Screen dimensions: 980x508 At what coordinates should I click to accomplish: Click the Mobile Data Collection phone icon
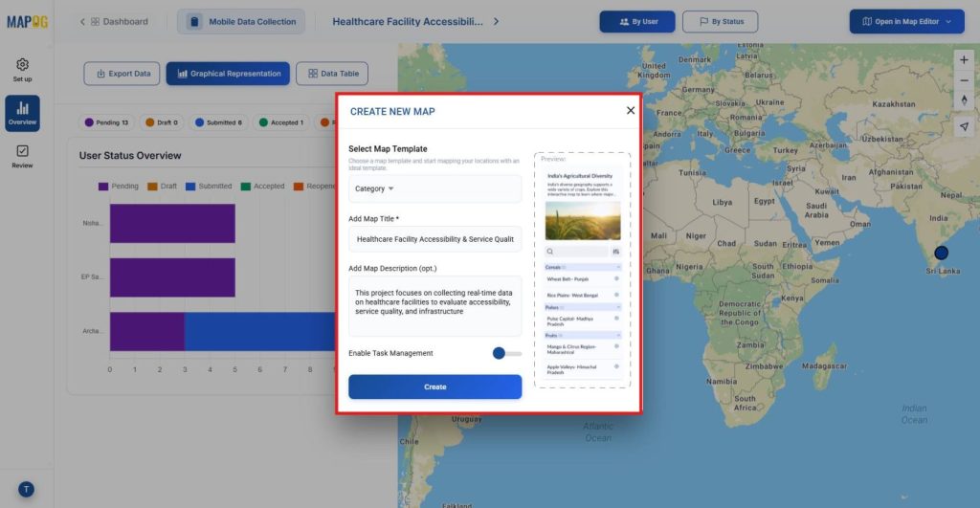pyautogui.click(x=194, y=22)
